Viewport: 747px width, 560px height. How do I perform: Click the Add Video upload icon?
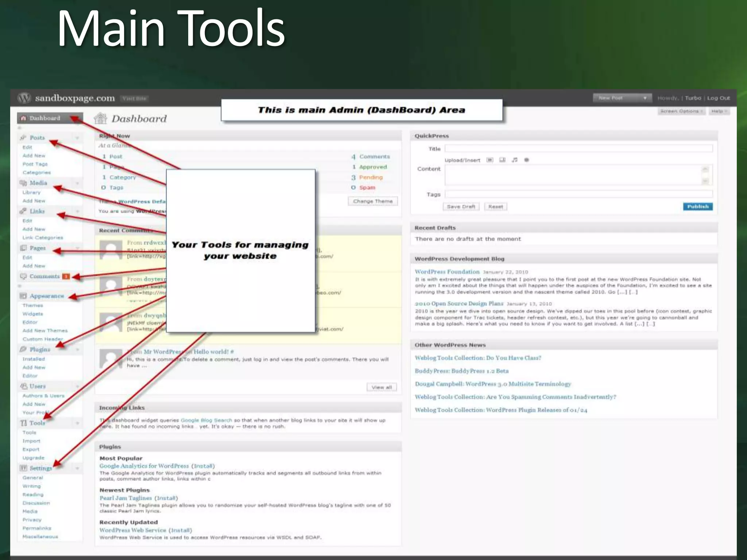(502, 160)
